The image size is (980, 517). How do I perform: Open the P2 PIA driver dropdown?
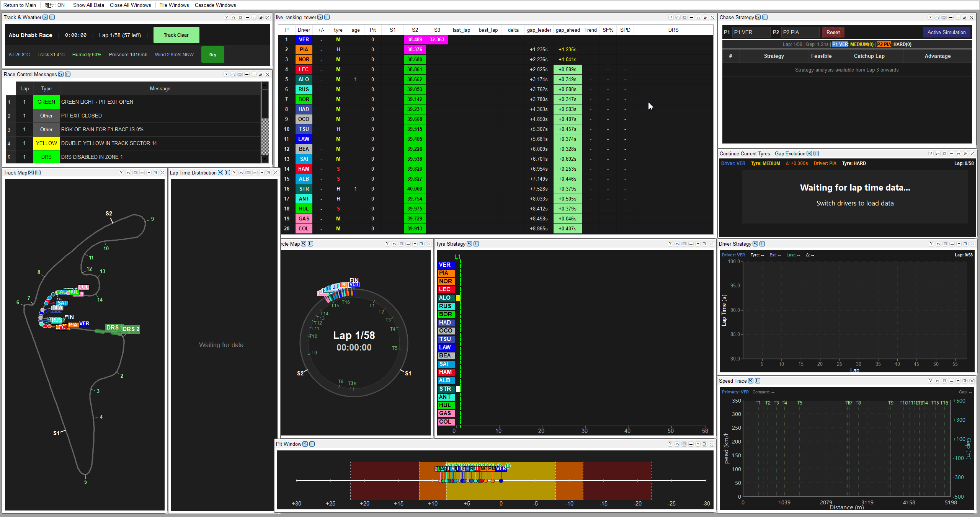(x=800, y=32)
